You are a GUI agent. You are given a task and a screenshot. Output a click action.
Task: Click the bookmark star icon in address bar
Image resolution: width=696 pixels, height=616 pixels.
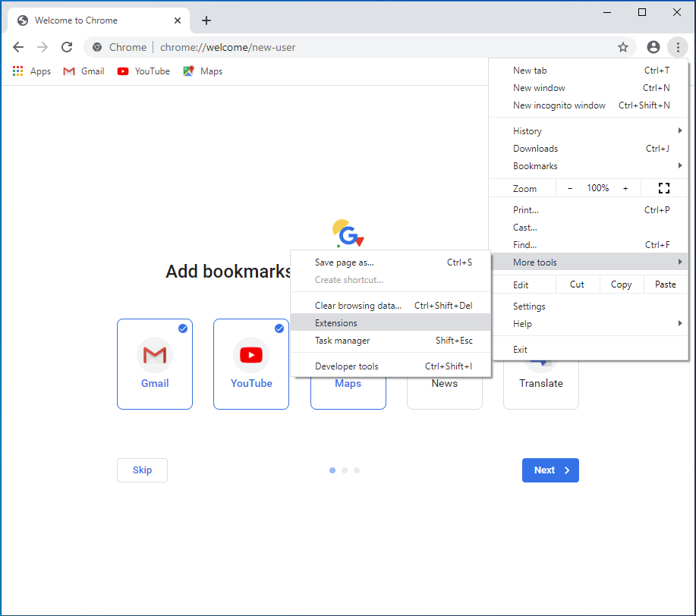[623, 47]
